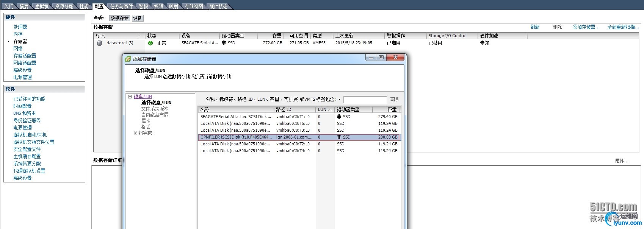
Task: Open 已获许可的功能 in the software list
Action: [x=29, y=99]
